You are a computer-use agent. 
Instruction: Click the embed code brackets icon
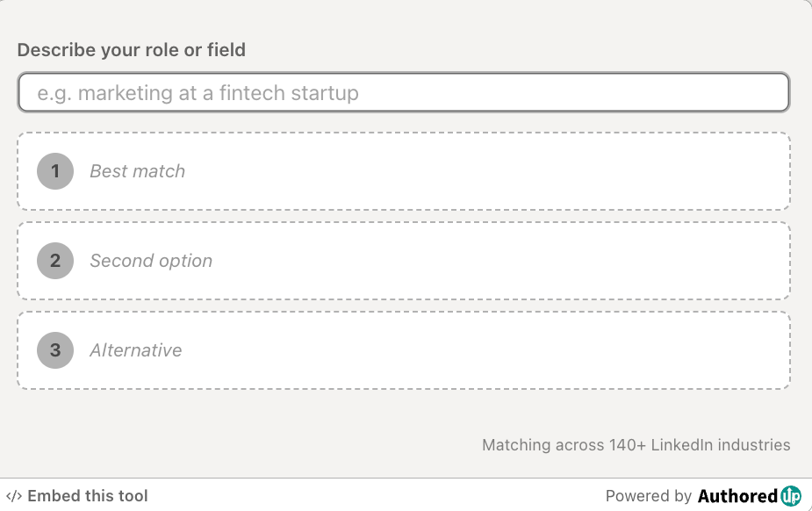pos(13,496)
